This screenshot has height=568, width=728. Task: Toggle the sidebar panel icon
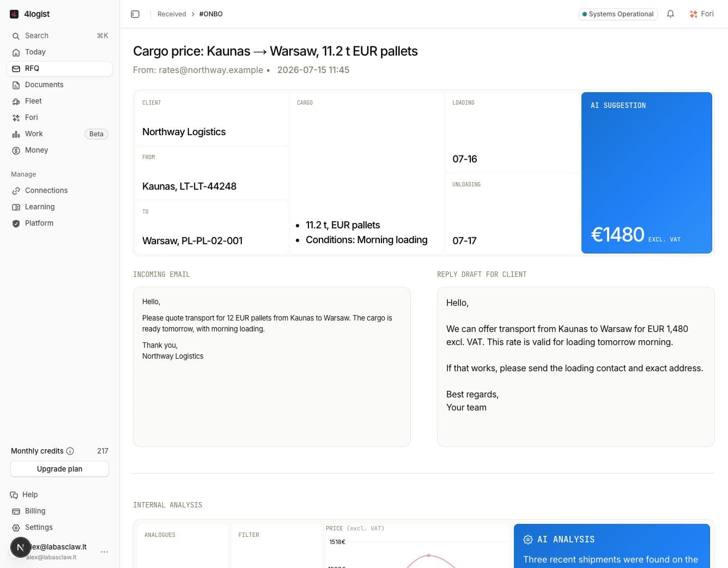(x=135, y=14)
